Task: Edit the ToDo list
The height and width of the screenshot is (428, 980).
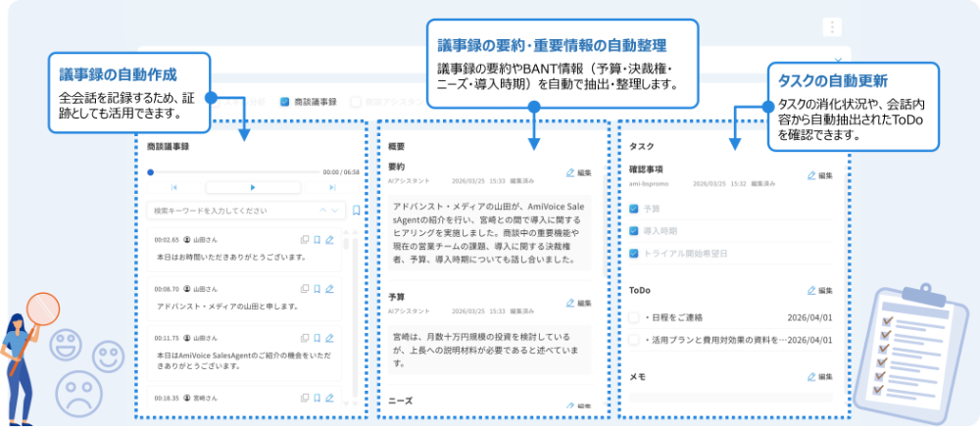Action: [820, 291]
